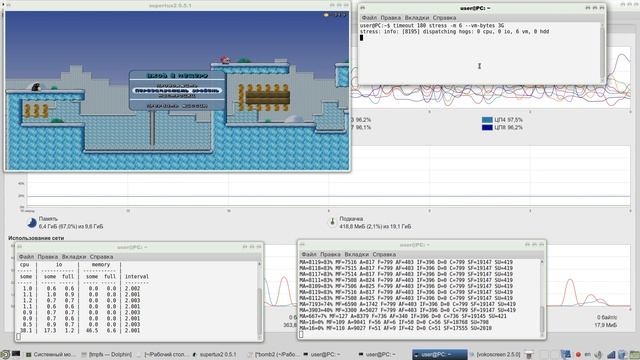The image size is (640, 360).
Task: Switch to tmpfs — Dolphin taskbar button
Action: click(107, 355)
